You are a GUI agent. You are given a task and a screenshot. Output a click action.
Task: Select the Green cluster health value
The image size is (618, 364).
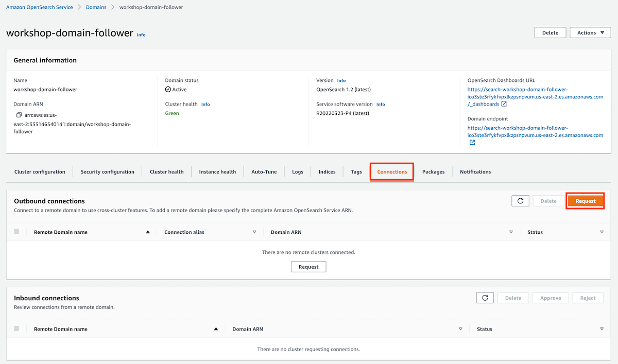(x=172, y=113)
